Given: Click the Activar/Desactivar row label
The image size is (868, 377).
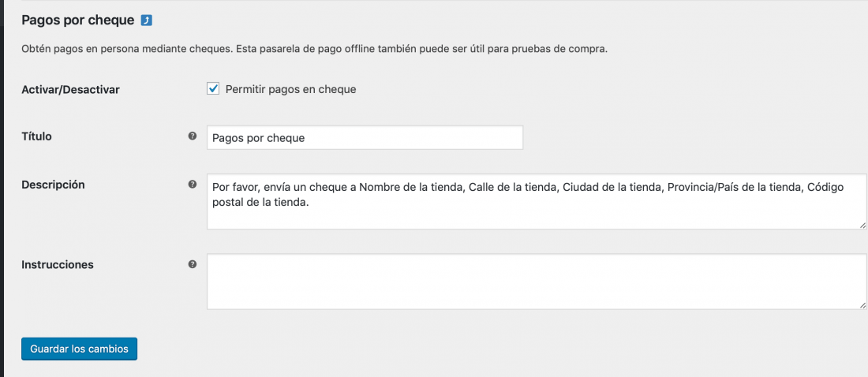Looking at the screenshot, I should 70,89.
